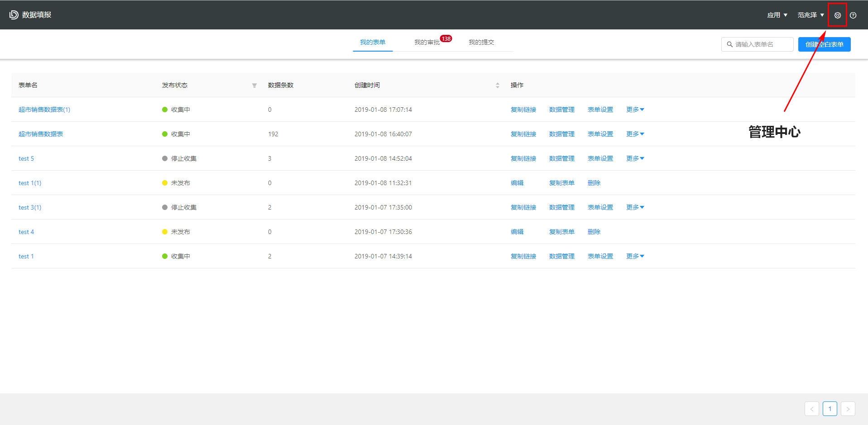The height and width of the screenshot is (425, 868).
Task: Click 表单设置 for 超市销售数据表 with 192 records
Action: (600, 134)
